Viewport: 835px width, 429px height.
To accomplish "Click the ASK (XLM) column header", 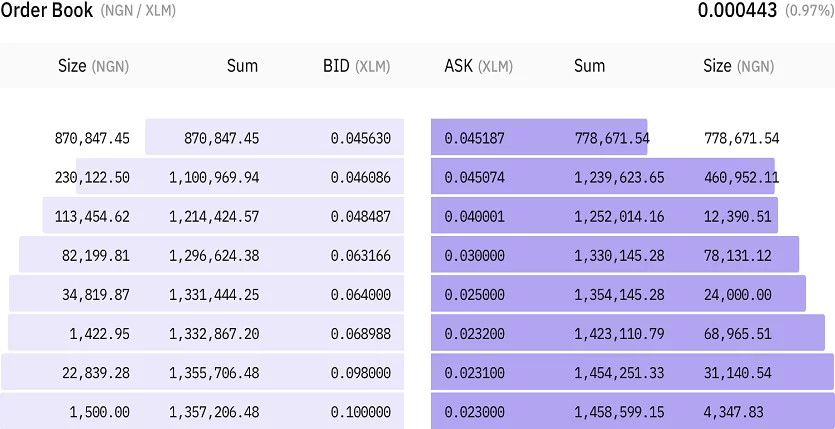I will tap(478, 66).
